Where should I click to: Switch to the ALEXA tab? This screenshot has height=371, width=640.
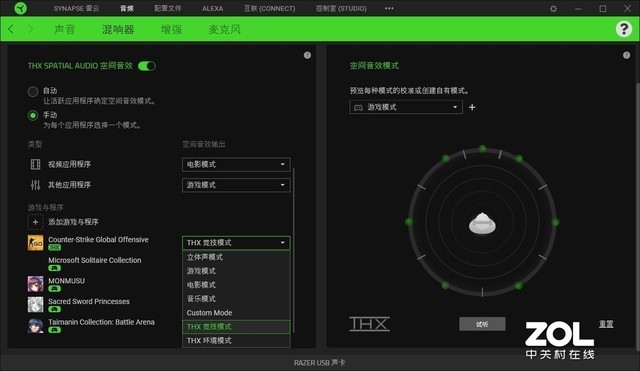[x=213, y=8]
